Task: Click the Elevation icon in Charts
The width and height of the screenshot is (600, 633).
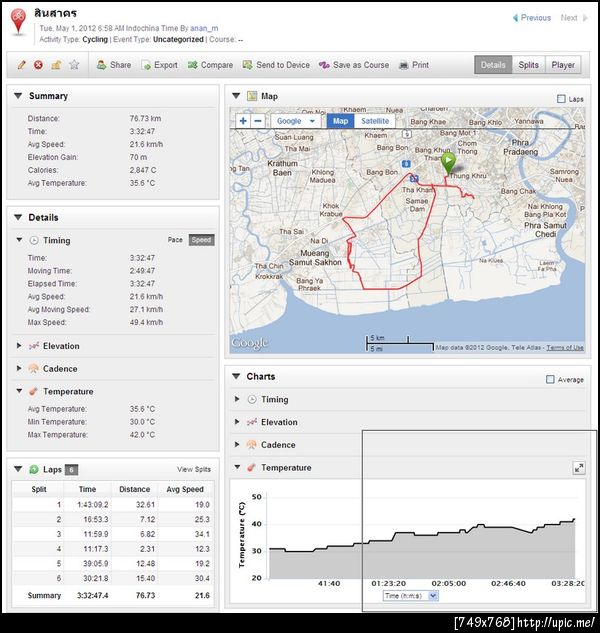Action: pos(252,422)
